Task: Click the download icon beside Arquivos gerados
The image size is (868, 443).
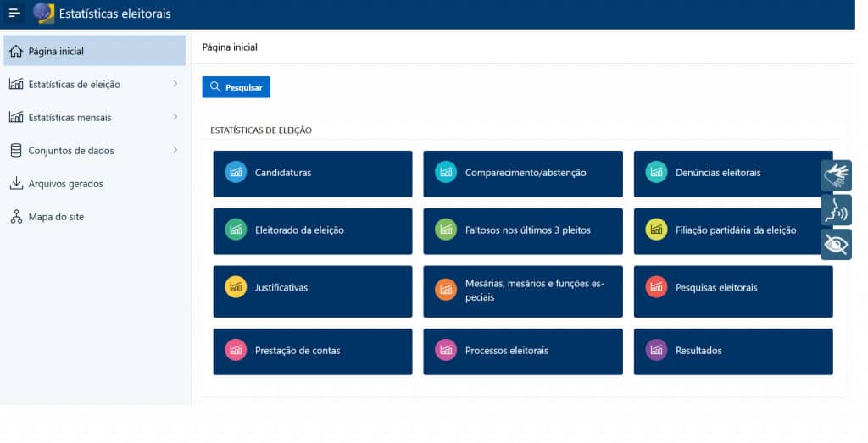Action: coord(16,183)
